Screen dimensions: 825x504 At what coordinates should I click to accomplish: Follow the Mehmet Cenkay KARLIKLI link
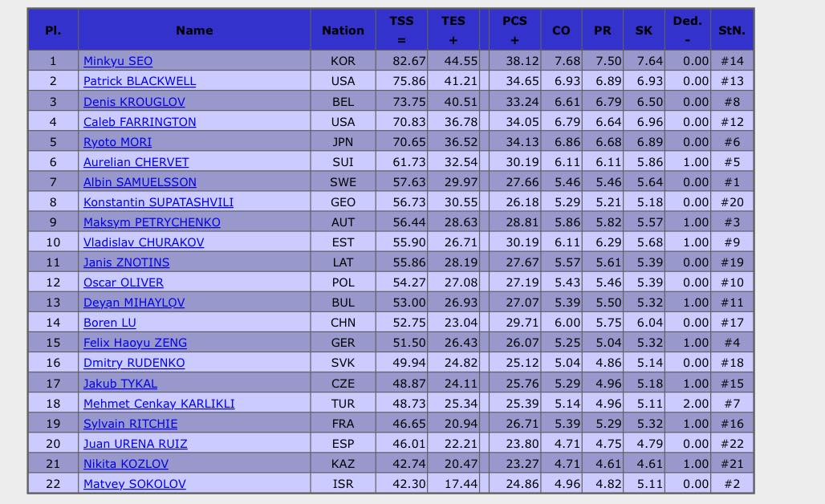(x=159, y=404)
